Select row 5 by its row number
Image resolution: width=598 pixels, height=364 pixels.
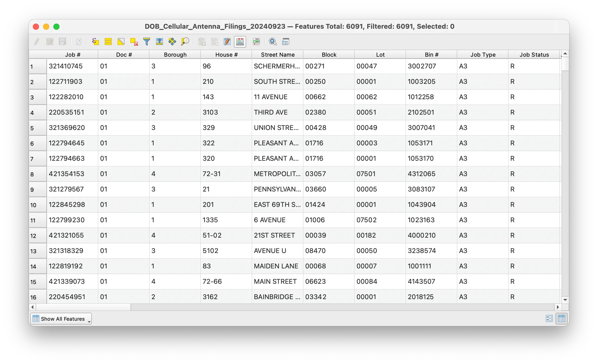(37, 128)
